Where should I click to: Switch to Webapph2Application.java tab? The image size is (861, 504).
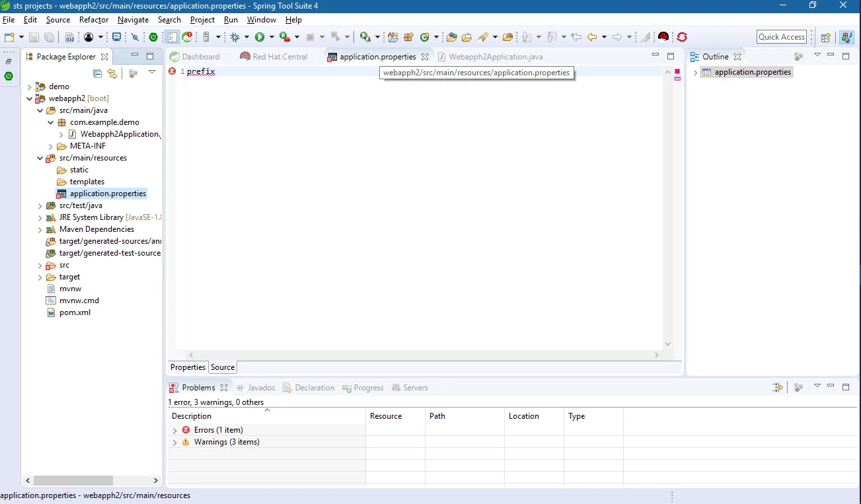490,57
